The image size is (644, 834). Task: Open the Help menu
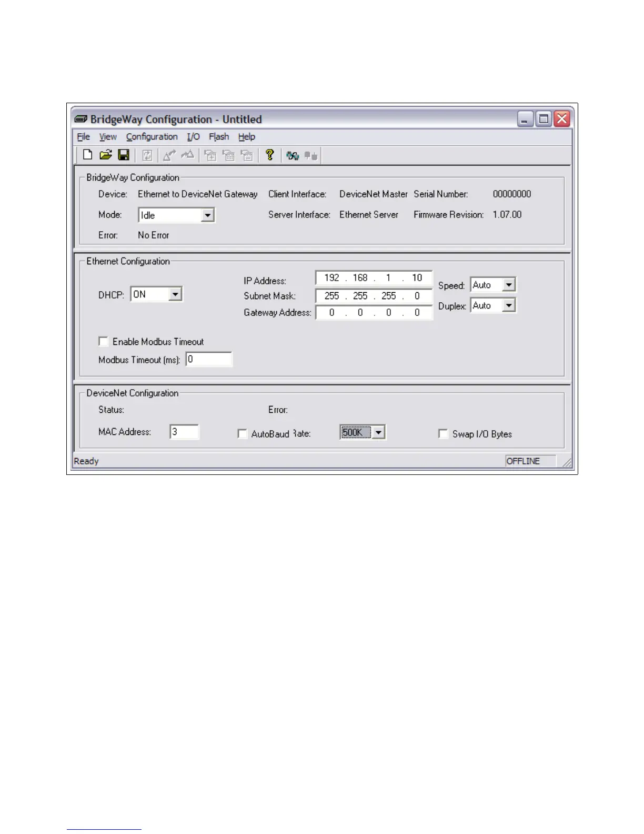click(x=246, y=136)
